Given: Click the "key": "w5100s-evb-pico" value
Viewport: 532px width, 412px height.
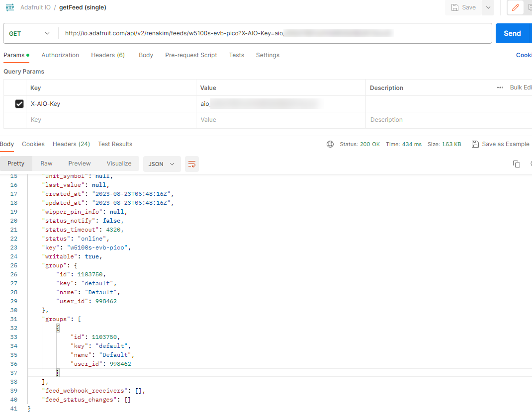Looking at the screenshot, I should click(97, 247).
